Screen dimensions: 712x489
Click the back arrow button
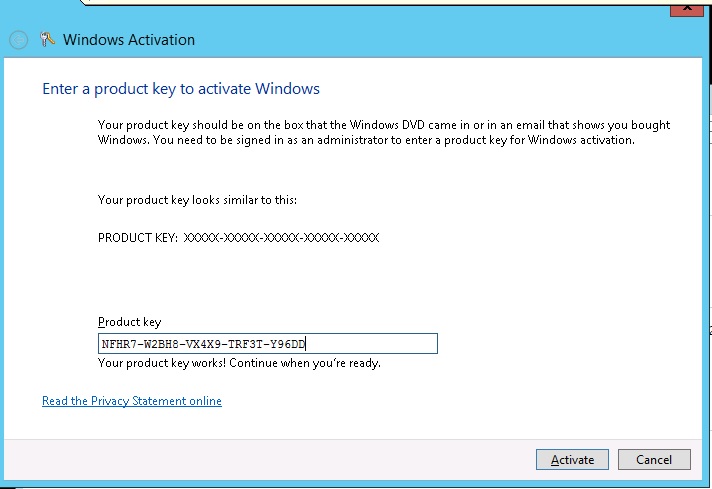click(x=18, y=40)
